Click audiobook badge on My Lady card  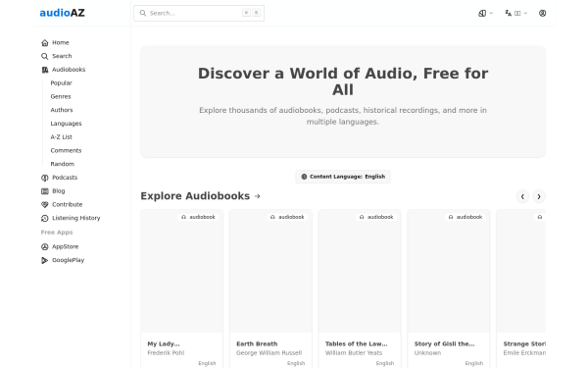(x=198, y=217)
